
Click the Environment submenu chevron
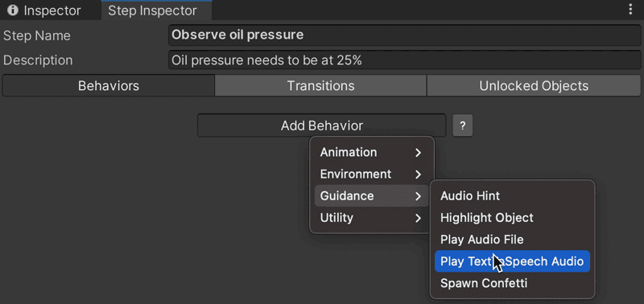pyautogui.click(x=418, y=175)
